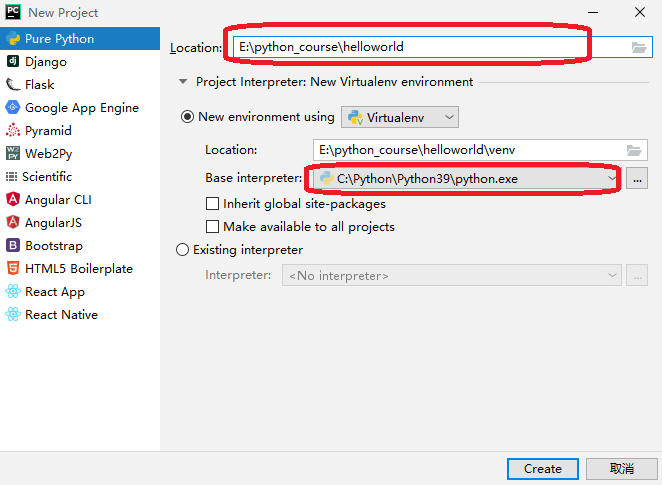Click the Bootstrap project icon
This screenshot has height=485, width=662.
click(x=13, y=246)
